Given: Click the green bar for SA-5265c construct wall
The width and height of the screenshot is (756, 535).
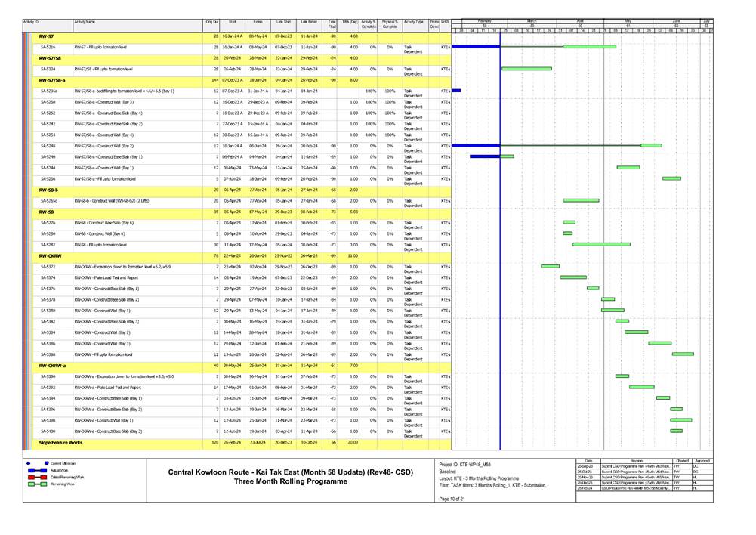Looking at the screenshot, I should coord(581,201).
